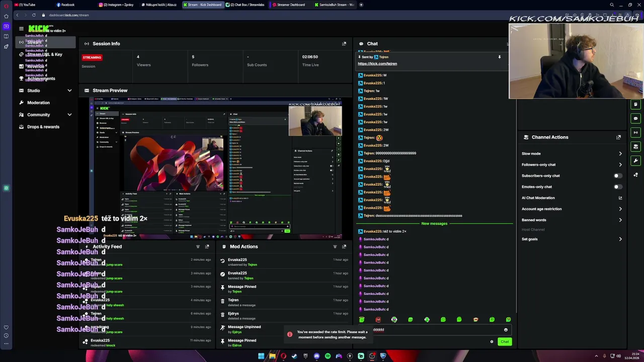
Task: Click Evuska225 username in Mod Actions unbanned entry
Action: pyautogui.click(x=237, y=260)
